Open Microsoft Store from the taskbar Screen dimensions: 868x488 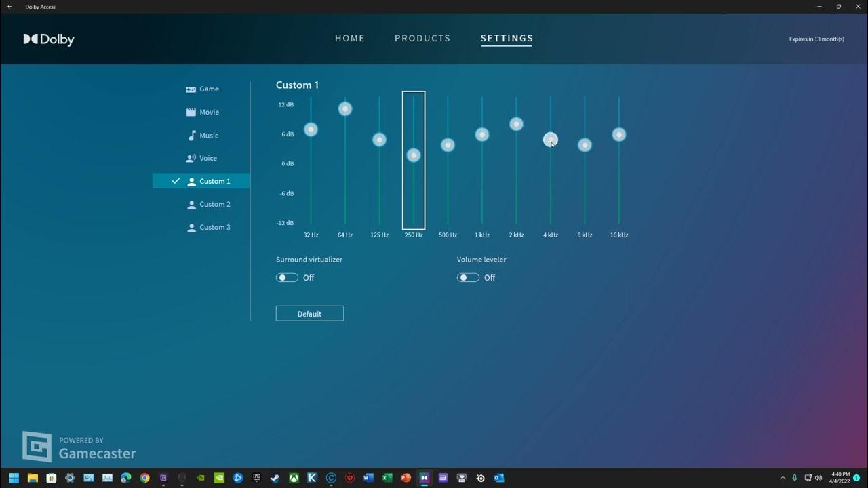coord(51,478)
